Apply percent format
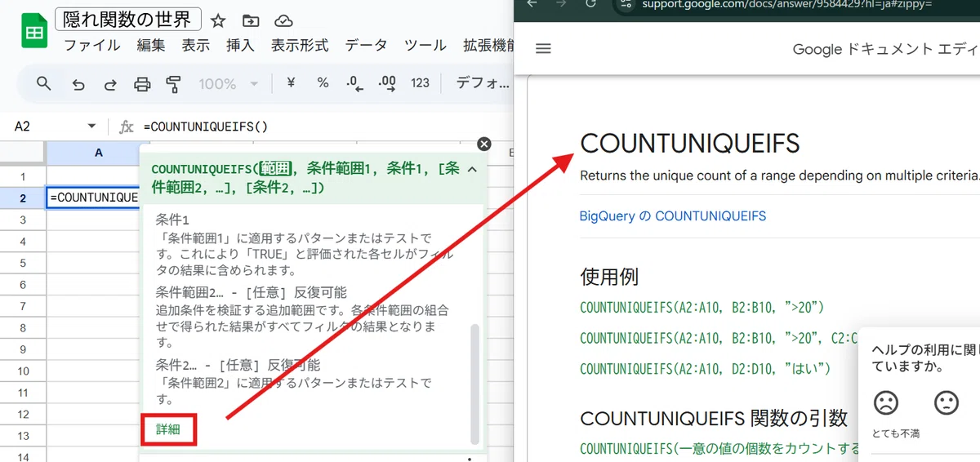 point(323,83)
